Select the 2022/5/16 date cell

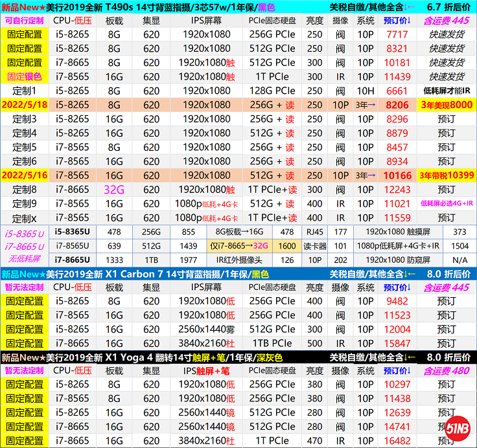click(x=24, y=175)
